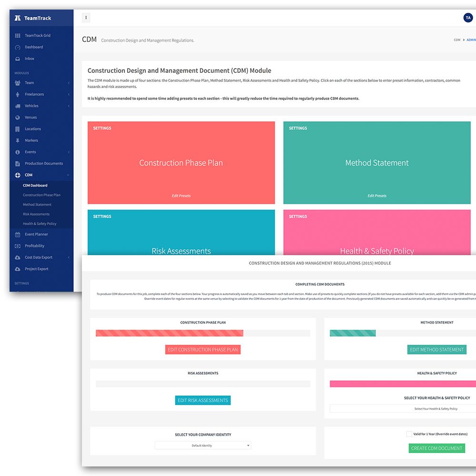Click the TA user avatar

coord(468,18)
